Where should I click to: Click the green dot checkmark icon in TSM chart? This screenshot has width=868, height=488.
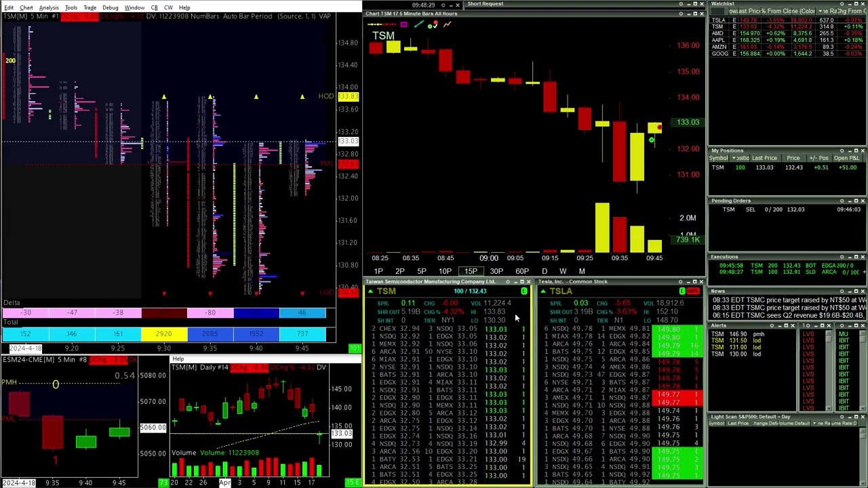point(433,26)
